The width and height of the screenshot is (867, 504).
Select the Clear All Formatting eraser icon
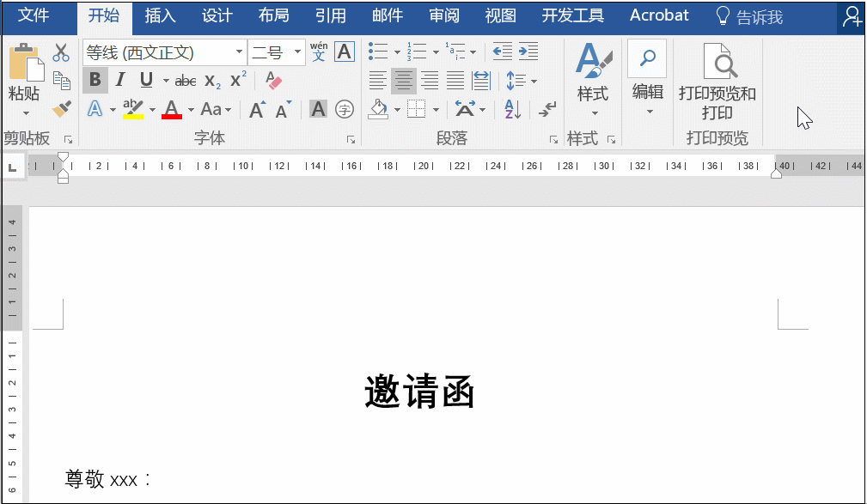[x=273, y=80]
